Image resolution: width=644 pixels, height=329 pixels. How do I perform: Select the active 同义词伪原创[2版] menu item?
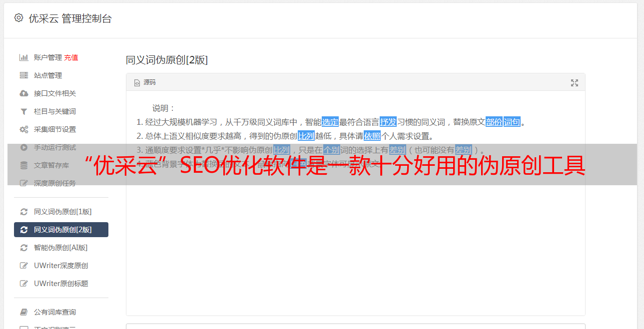[61, 230]
